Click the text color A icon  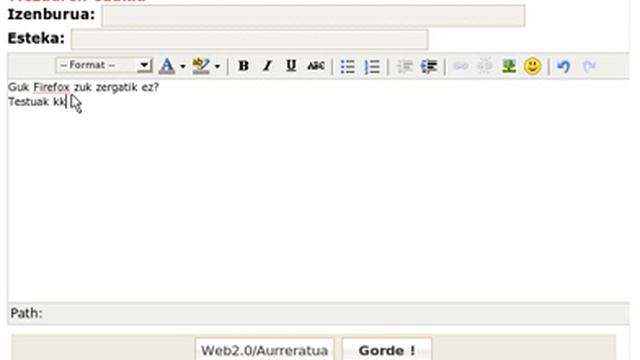167,66
